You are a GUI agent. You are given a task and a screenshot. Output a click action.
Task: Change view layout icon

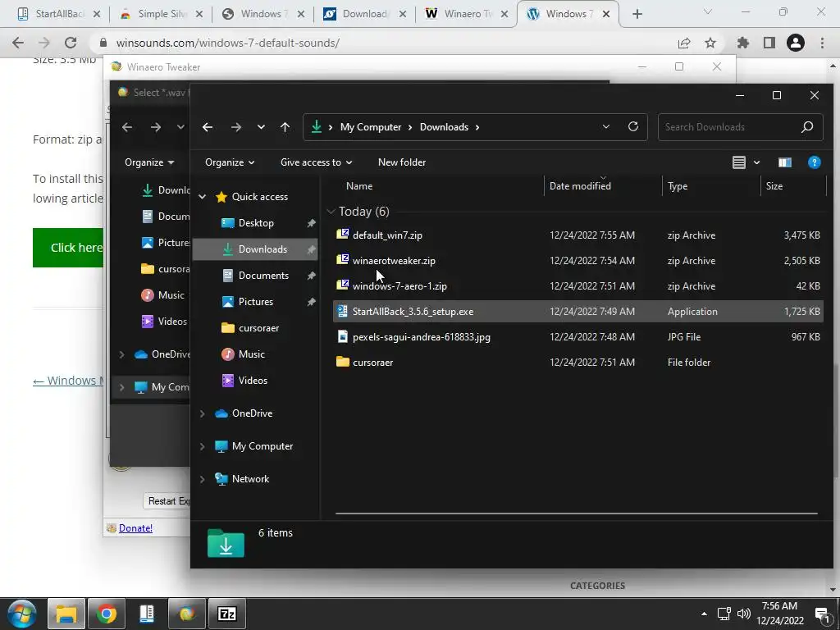tap(739, 162)
